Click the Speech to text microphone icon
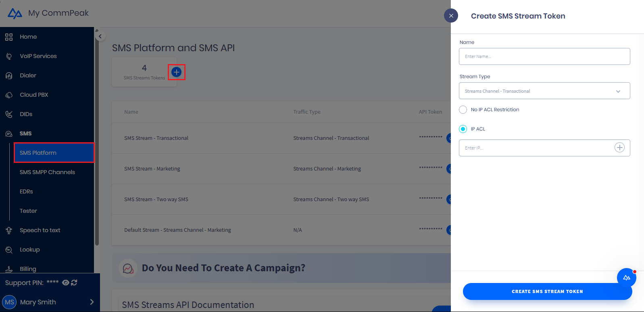 9,231
